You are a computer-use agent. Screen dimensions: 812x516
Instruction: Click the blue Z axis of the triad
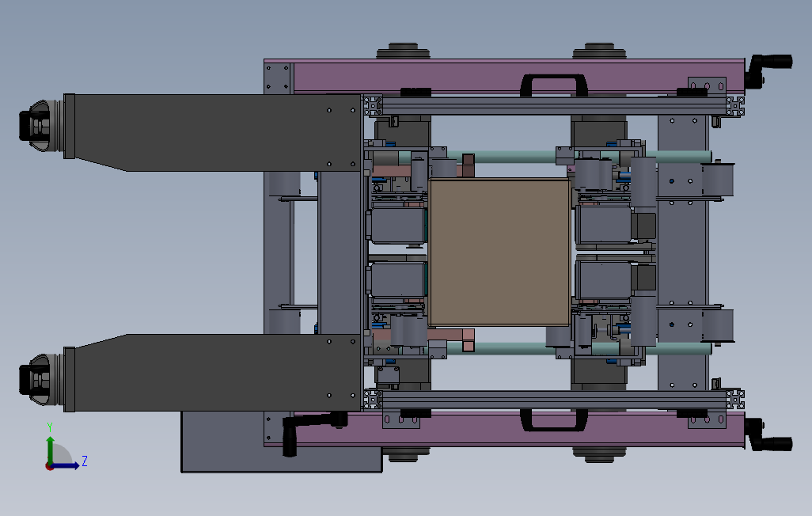tap(65, 465)
